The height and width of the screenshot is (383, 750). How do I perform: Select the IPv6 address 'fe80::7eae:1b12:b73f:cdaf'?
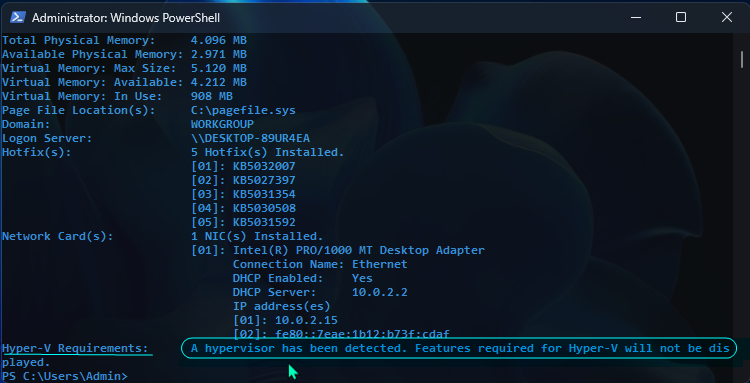(x=362, y=334)
